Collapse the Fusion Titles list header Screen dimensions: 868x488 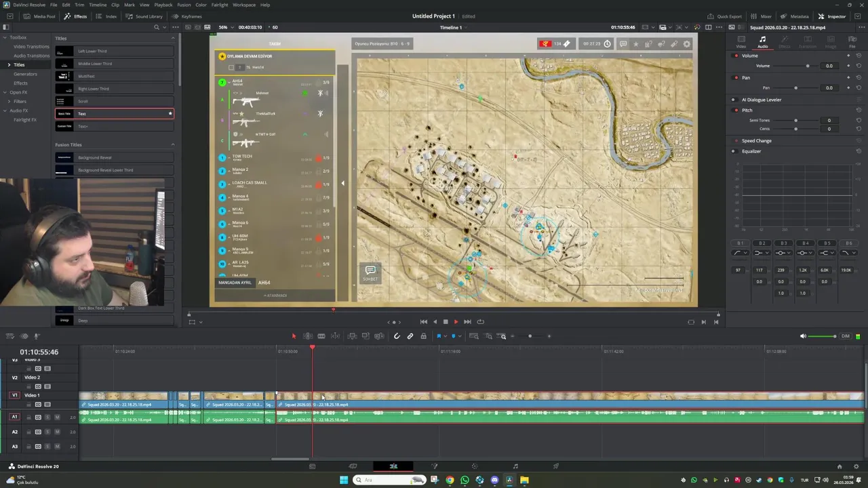[x=172, y=144]
